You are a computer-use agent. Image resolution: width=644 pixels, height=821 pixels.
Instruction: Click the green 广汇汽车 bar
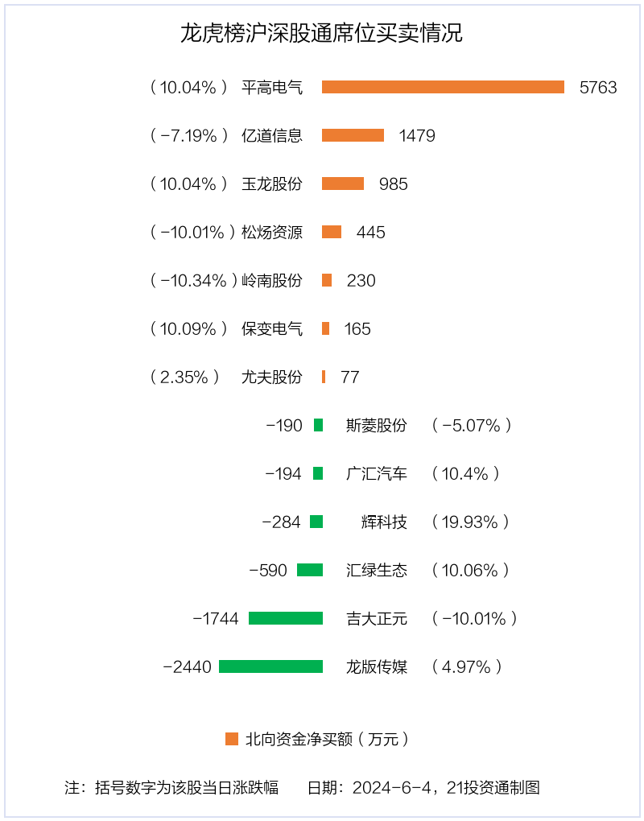click(x=318, y=473)
